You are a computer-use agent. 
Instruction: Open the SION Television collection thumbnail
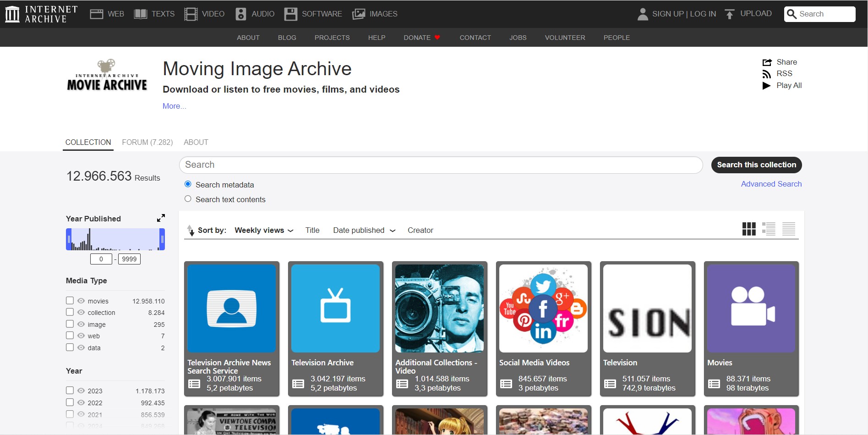click(x=648, y=308)
